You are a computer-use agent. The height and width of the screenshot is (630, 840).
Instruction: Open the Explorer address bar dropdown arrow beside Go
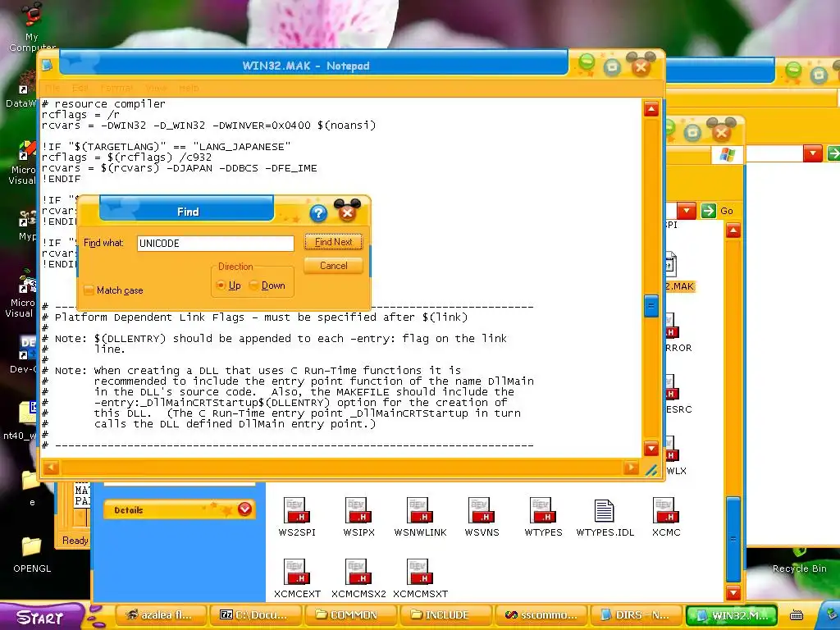tap(687, 211)
